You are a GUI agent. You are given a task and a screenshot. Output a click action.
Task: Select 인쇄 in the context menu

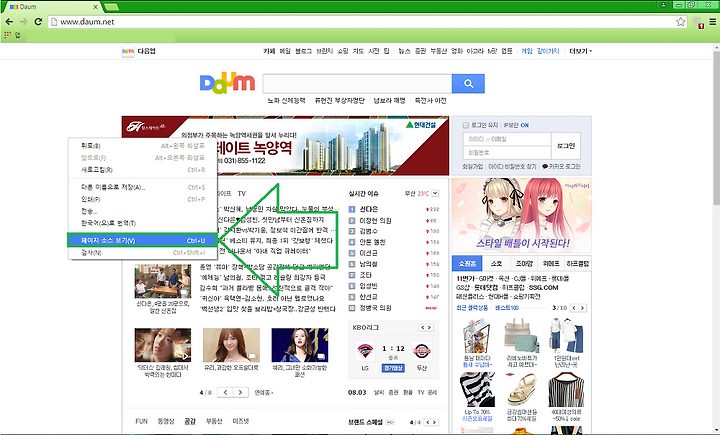click(142, 199)
